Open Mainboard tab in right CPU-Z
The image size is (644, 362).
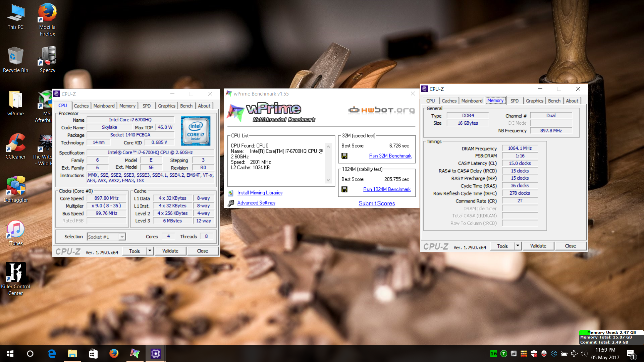(x=472, y=101)
